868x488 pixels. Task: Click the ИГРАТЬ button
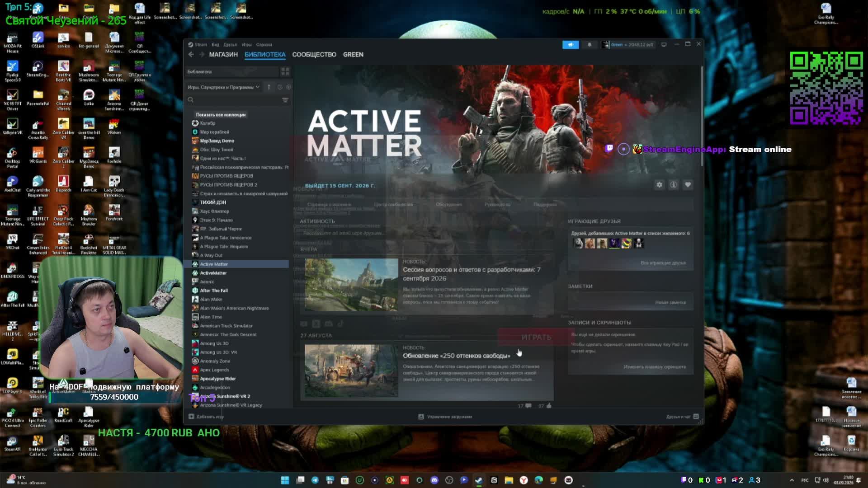tap(536, 337)
